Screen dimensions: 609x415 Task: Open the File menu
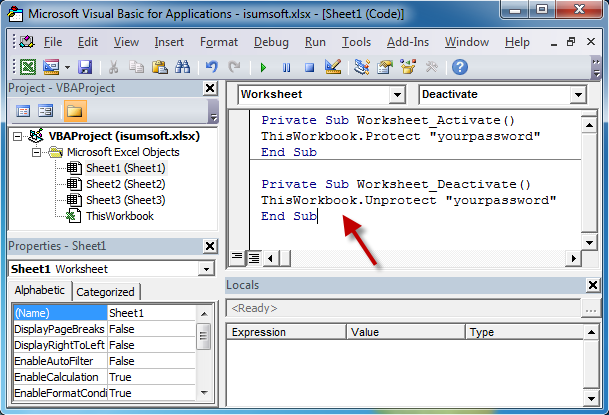click(x=53, y=42)
